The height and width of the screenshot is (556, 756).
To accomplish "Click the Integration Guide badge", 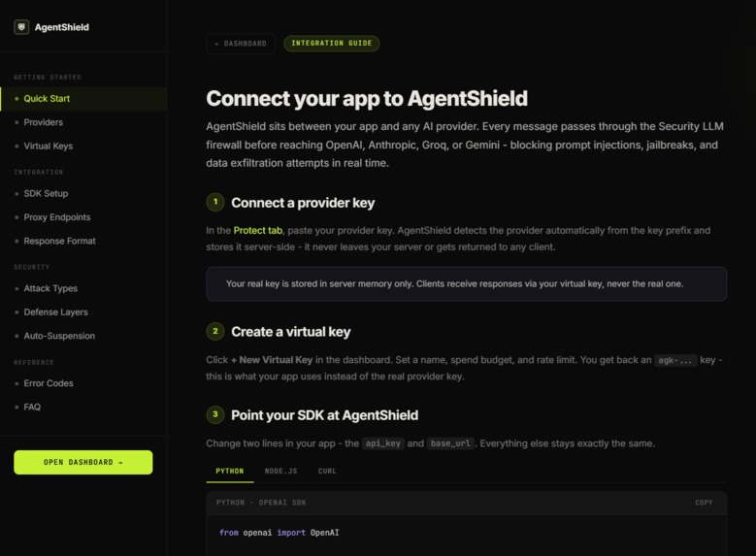I will point(332,44).
